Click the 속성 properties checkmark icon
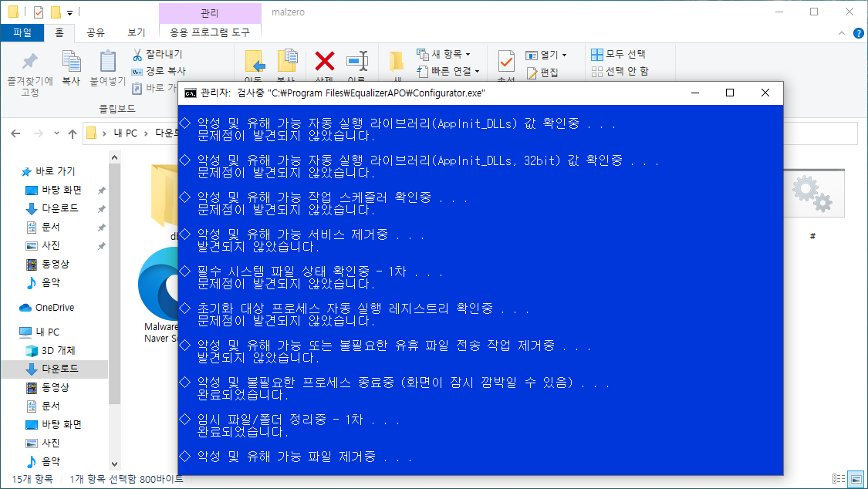The image size is (868, 489). click(x=506, y=61)
